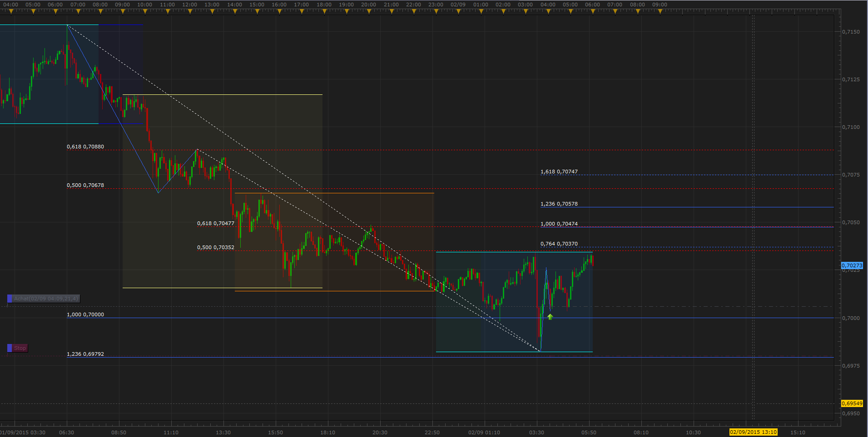Viewport: 868px width, 437px height.
Task: Select the Stop order label
Action: point(20,348)
